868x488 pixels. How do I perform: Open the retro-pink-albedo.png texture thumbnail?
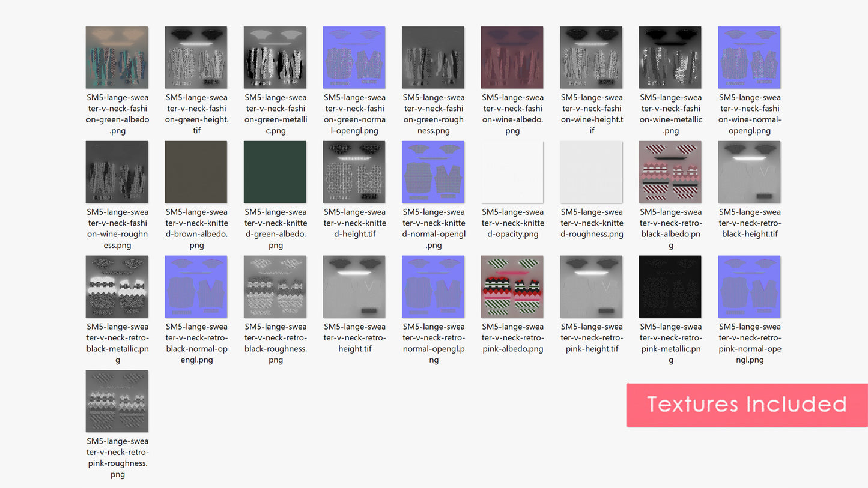pyautogui.click(x=512, y=287)
